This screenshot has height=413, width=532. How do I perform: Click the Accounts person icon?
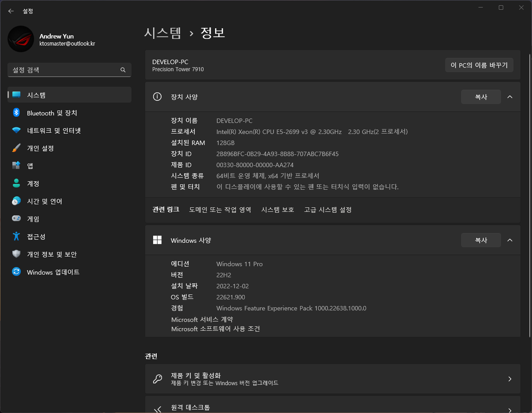[x=16, y=184]
